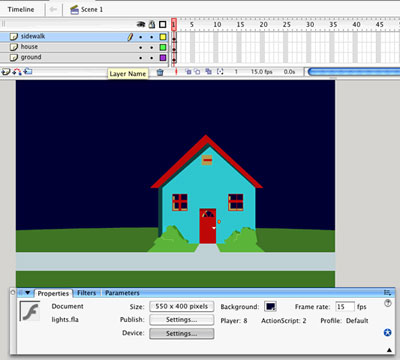Click green outline swatch of house layer
400x360 pixels.
point(163,47)
